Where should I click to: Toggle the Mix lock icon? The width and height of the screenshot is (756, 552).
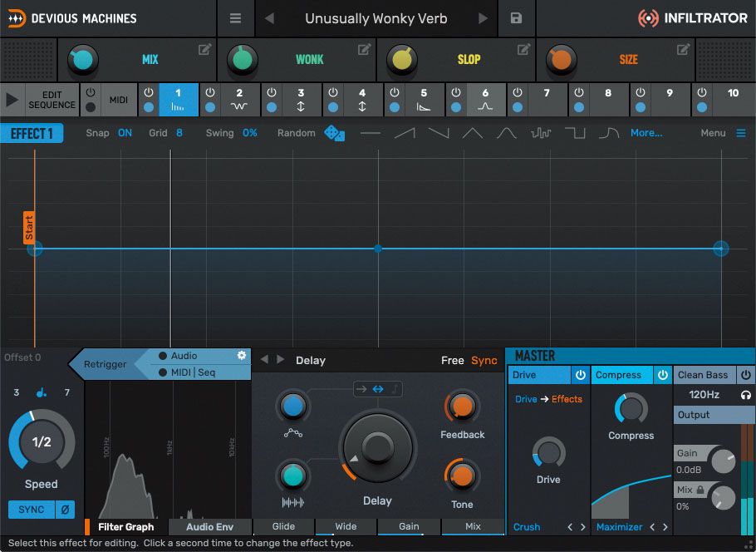(700, 490)
